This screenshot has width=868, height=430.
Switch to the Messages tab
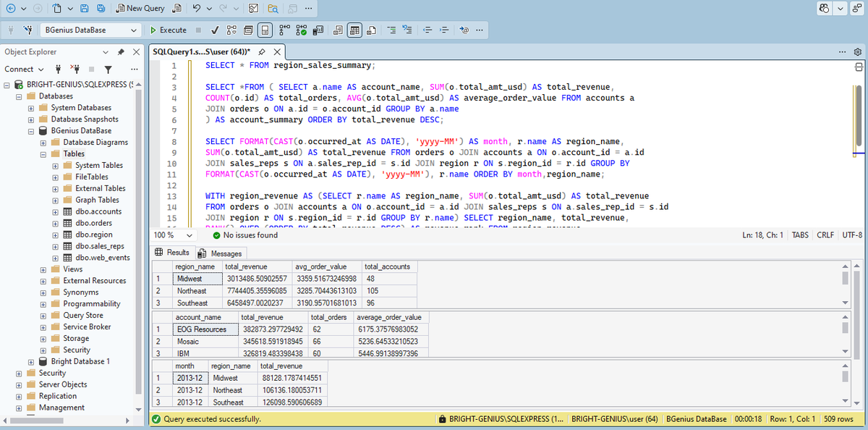click(221, 253)
